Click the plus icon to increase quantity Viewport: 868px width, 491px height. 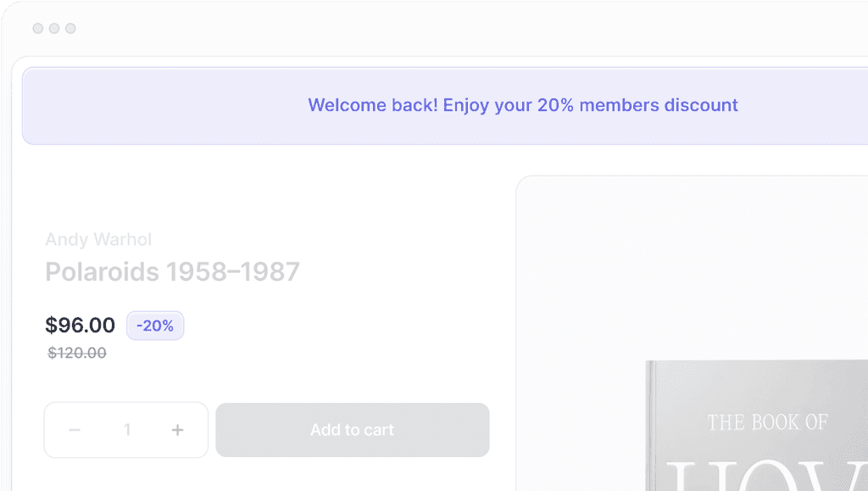[x=177, y=430]
